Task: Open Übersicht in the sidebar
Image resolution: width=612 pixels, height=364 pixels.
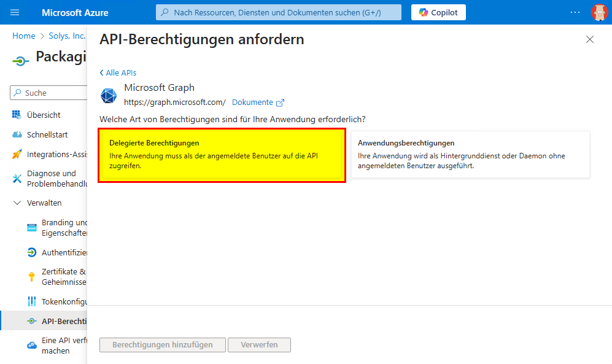Action: (43, 115)
